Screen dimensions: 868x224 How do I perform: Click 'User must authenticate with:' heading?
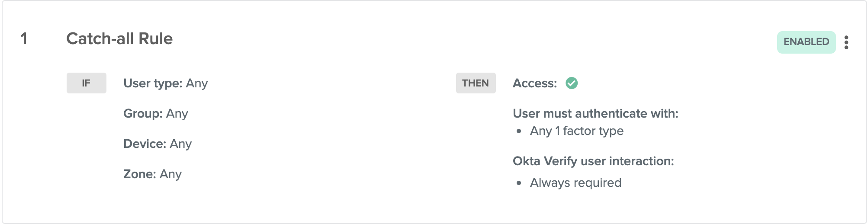point(595,113)
